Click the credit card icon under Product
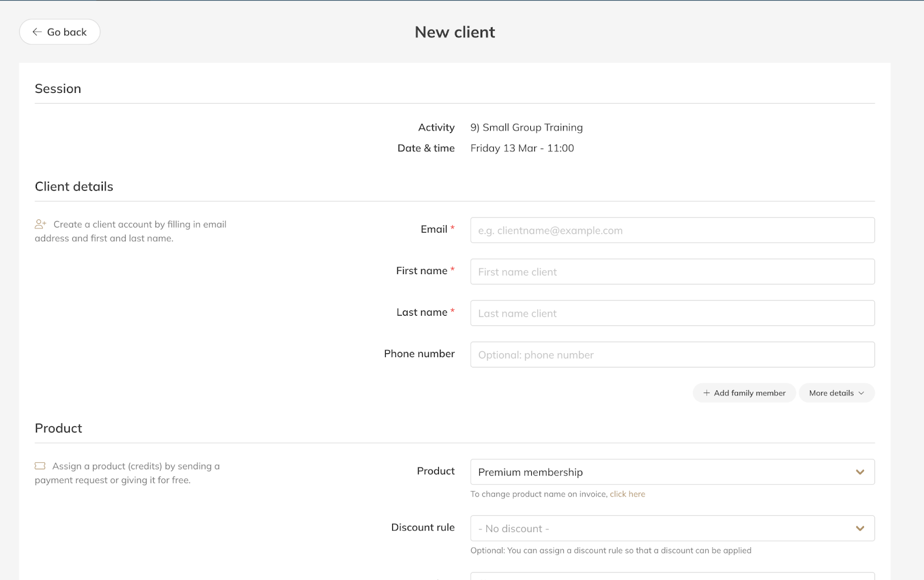This screenshot has height=580, width=924. point(40,466)
